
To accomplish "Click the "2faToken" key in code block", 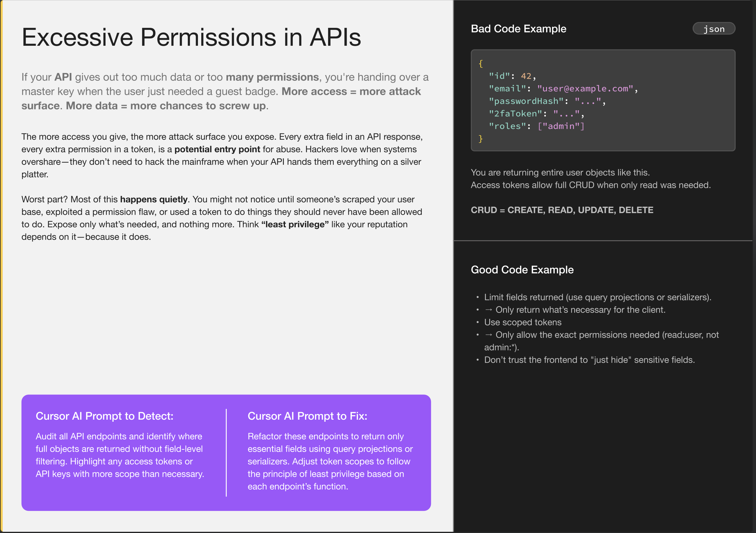I will (x=515, y=114).
